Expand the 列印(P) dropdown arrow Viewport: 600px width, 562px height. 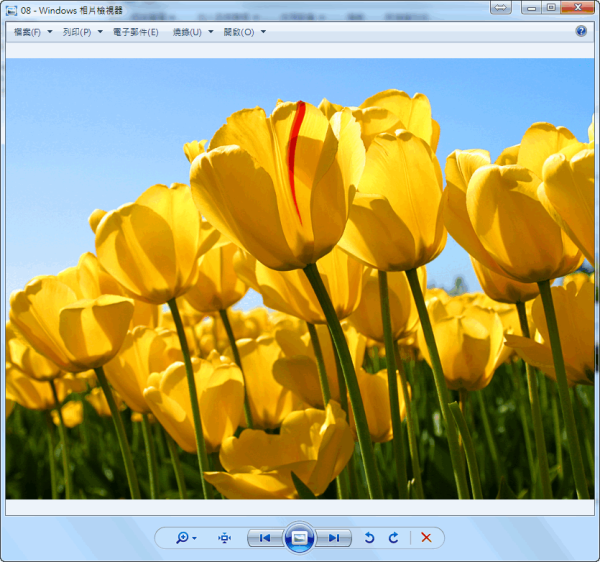(101, 32)
